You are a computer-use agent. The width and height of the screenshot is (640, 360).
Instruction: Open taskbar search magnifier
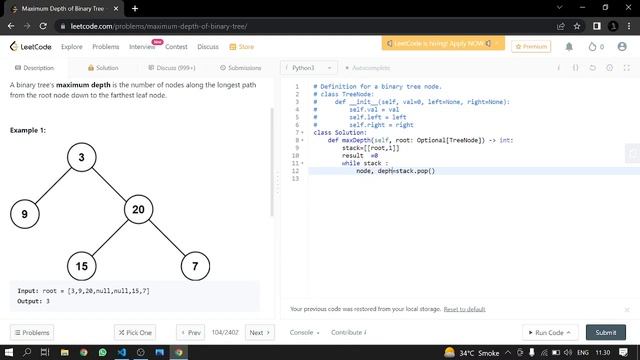[27, 352]
